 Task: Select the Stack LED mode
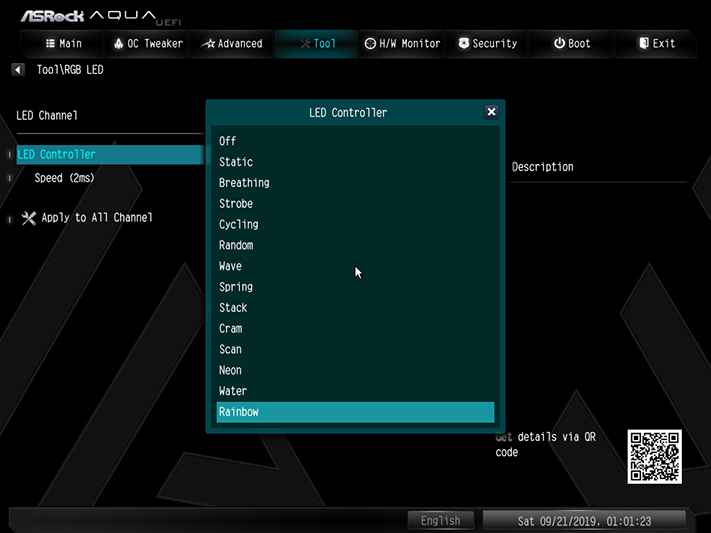tap(355, 308)
